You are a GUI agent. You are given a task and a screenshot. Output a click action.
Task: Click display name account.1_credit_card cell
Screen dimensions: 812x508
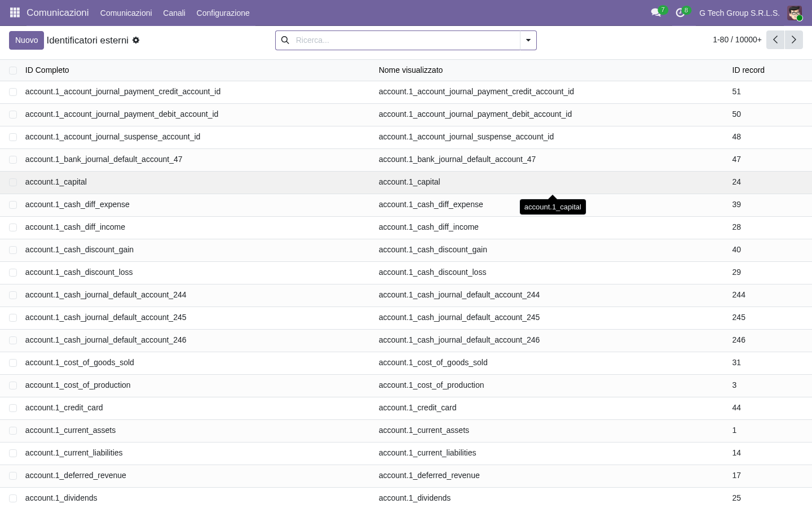coord(417,408)
